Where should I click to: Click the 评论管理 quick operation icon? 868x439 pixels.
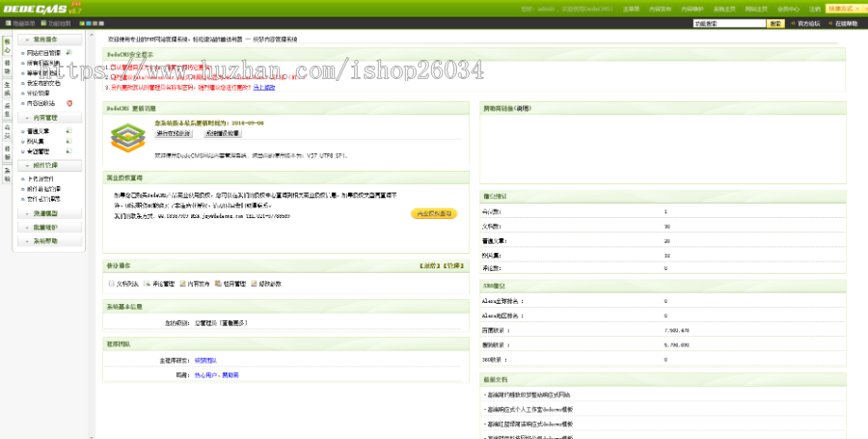[x=147, y=284]
